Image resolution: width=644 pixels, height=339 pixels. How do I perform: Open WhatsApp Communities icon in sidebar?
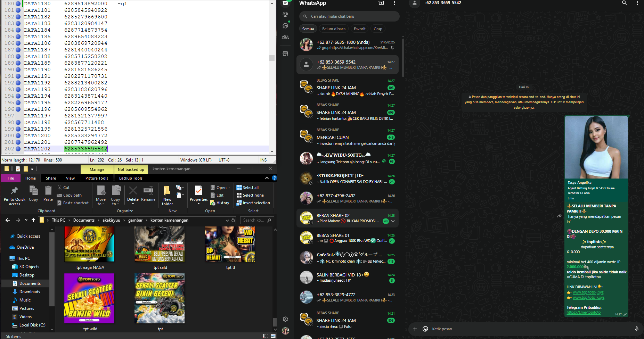pyautogui.click(x=285, y=37)
